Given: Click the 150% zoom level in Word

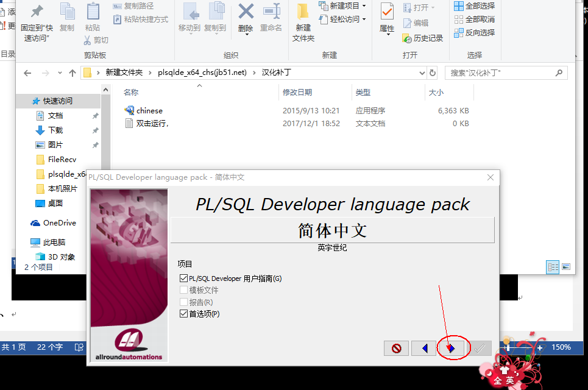Looking at the screenshot, I should pyautogui.click(x=561, y=347).
